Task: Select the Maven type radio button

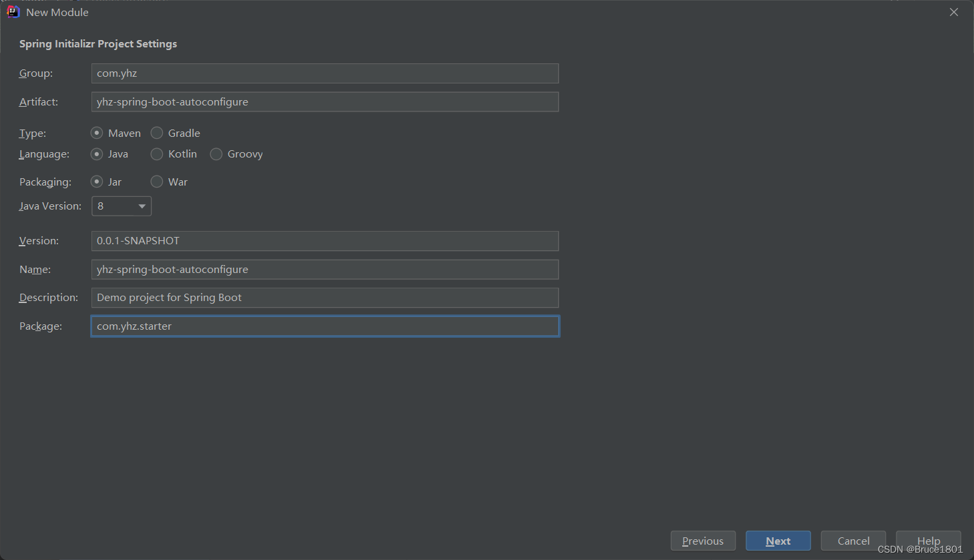Action: pos(97,133)
